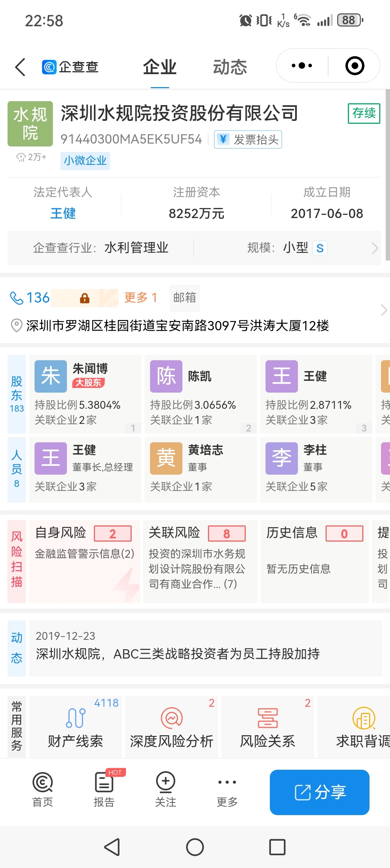Viewport: 390px width, 868px height.
Task: Tap 更多 1 phone numbers link
Action: pos(140,298)
